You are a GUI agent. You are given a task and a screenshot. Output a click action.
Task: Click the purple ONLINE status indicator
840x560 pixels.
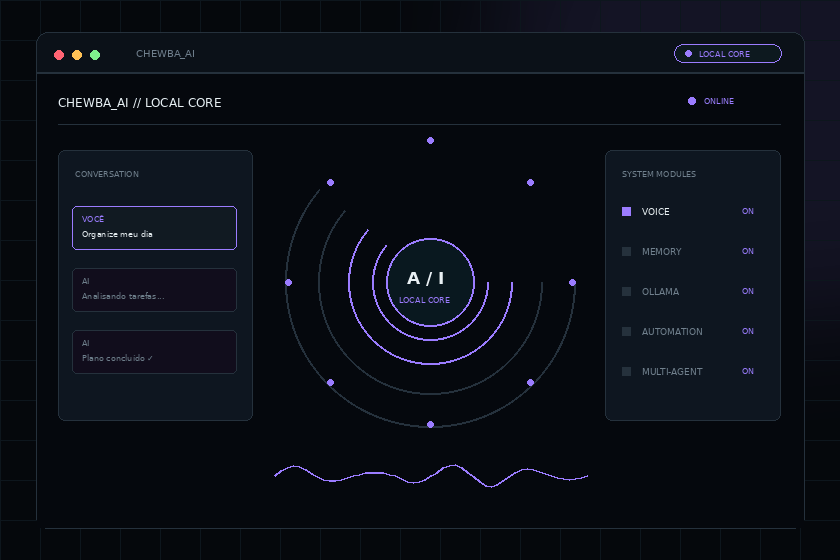[711, 101]
